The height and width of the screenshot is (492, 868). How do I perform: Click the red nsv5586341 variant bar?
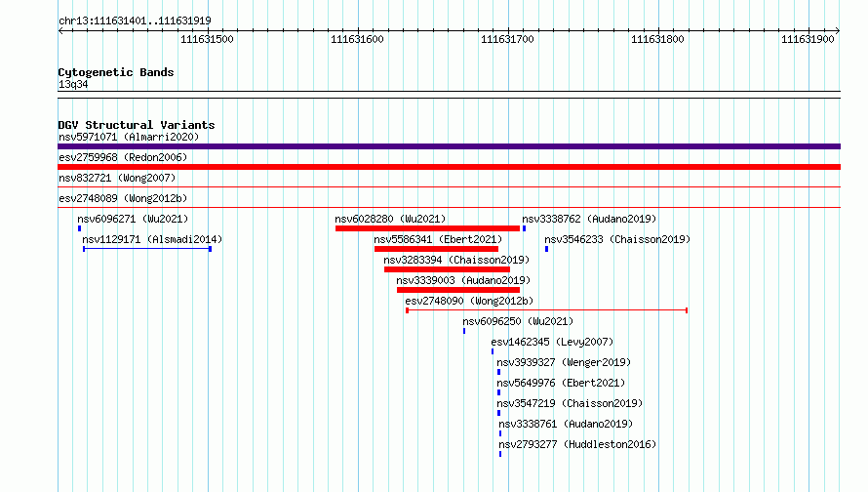click(x=436, y=249)
